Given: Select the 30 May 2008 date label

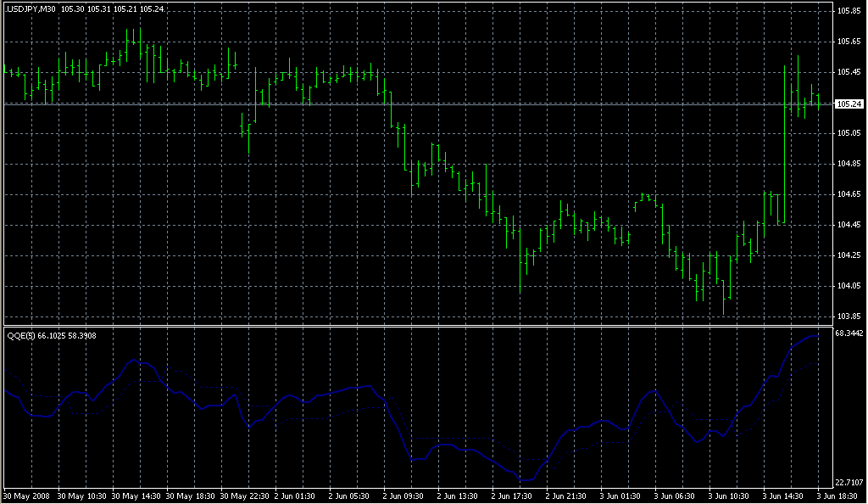Looking at the screenshot, I should (x=27, y=496).
